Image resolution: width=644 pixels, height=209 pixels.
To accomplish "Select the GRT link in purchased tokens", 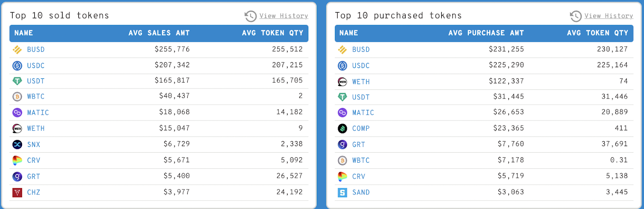I will [x=359, y=145].
